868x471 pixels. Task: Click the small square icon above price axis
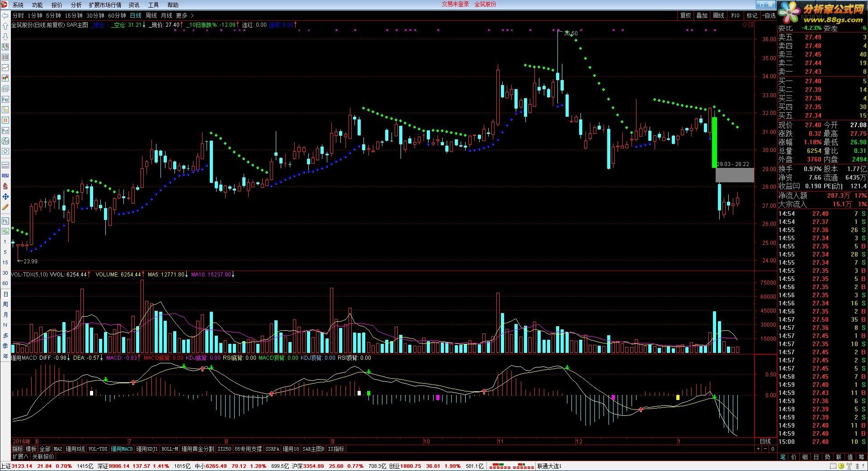[751, 25]
